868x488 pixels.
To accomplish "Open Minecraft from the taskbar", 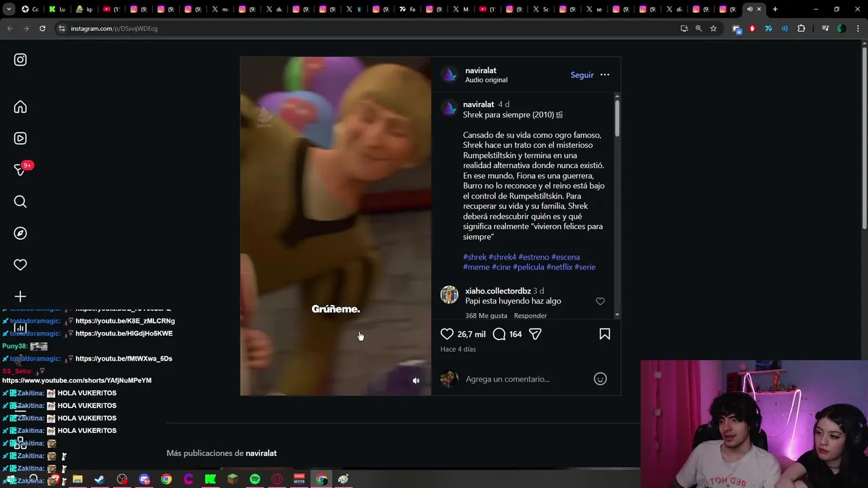I will pos(233,479).
